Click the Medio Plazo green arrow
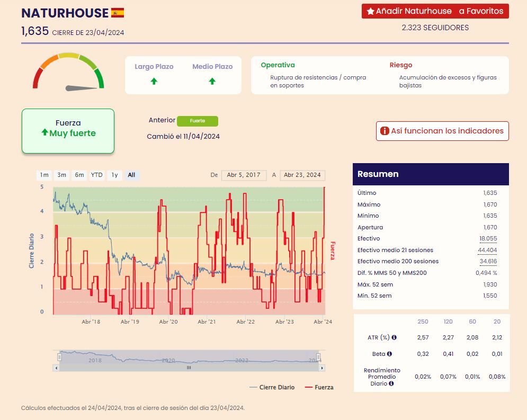The height and width of the screenshot is (420, 527). 212,81
